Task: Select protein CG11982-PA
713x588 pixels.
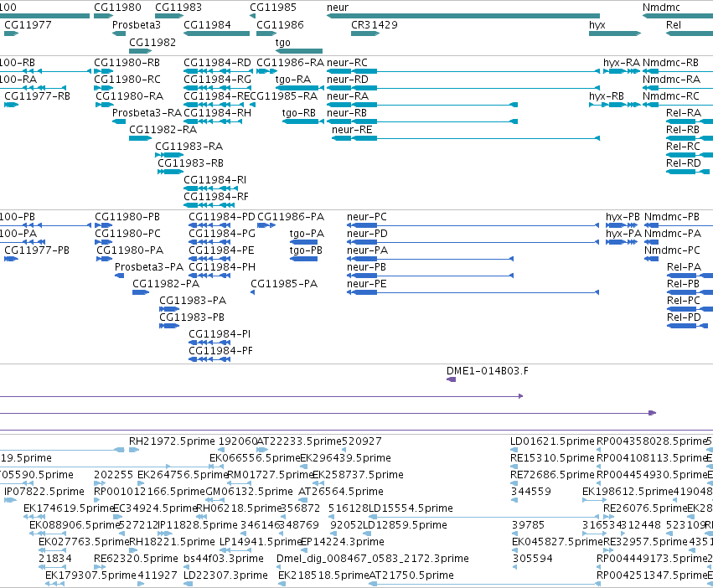Action: tap(166, 284)
